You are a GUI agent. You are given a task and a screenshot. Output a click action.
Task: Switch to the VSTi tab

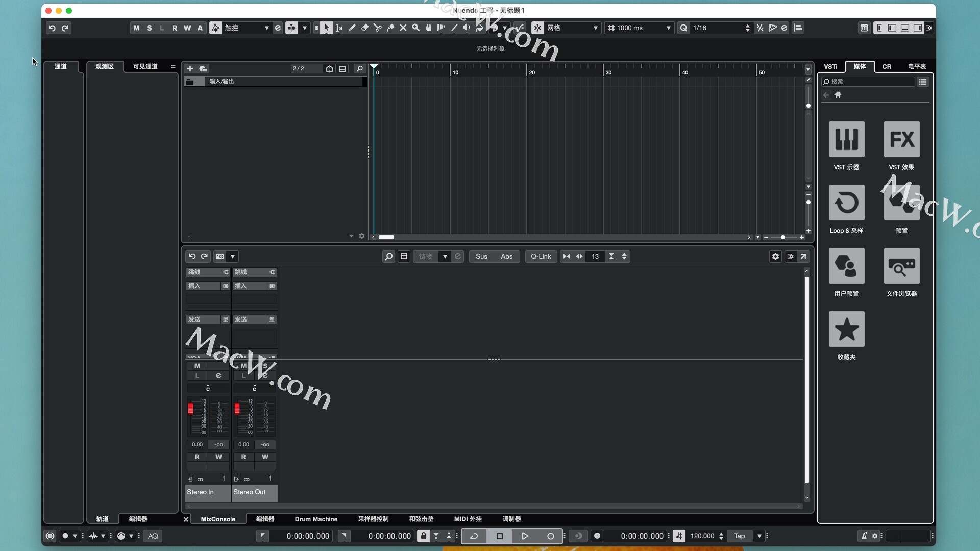[830, 66]
